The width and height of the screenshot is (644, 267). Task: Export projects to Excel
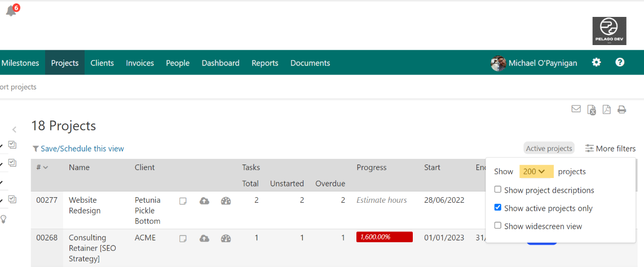tap(591, 110)
